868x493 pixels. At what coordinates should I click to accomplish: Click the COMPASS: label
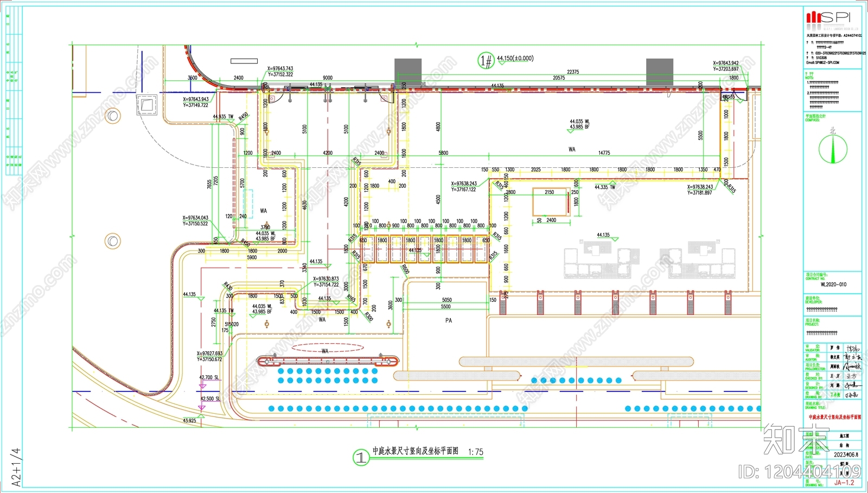coord(812,120)
